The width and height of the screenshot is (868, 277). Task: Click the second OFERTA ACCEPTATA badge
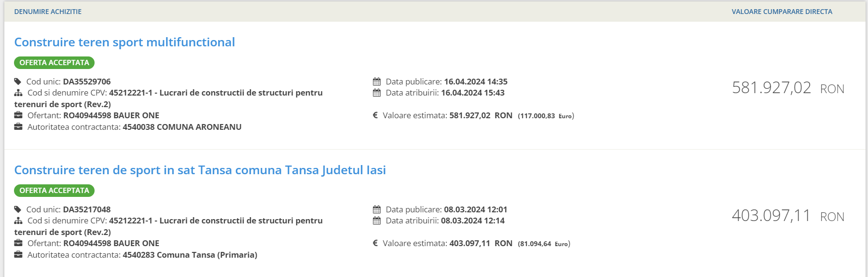54,191
